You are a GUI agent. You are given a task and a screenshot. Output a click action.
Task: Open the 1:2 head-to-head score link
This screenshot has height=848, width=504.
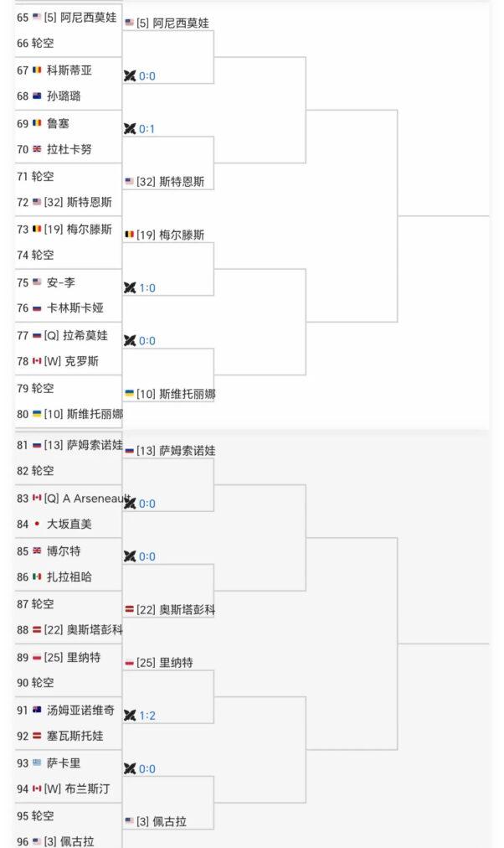(147, 716)
